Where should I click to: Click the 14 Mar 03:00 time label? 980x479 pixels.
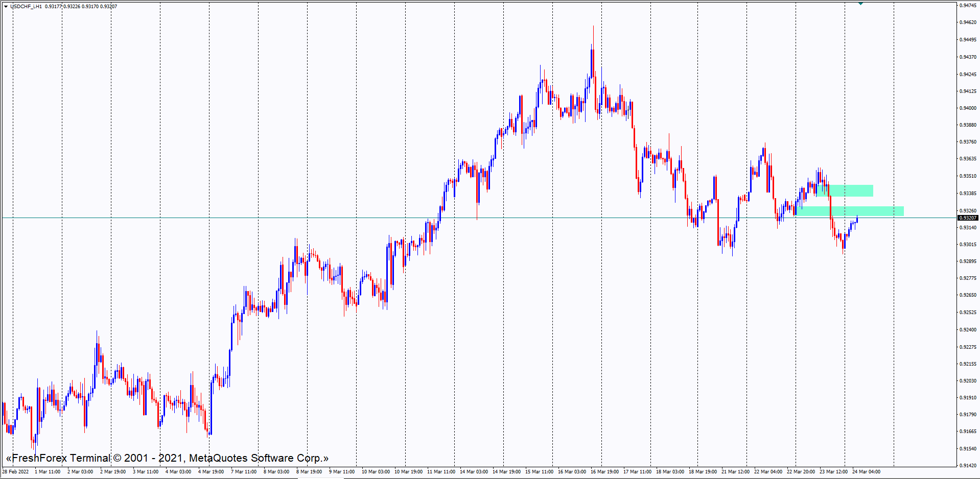[474, 472]
